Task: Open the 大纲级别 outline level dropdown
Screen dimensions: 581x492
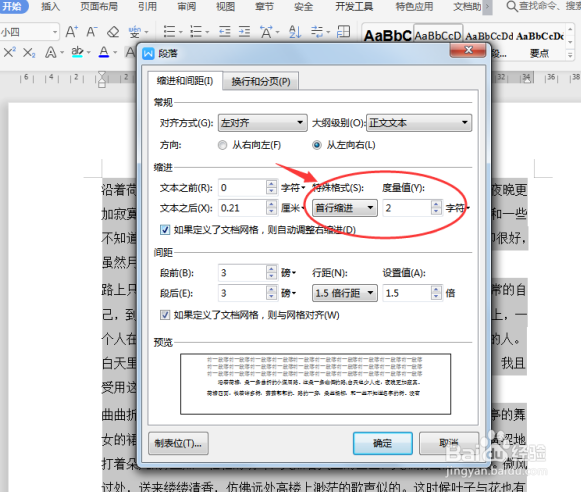Action: 419,123
